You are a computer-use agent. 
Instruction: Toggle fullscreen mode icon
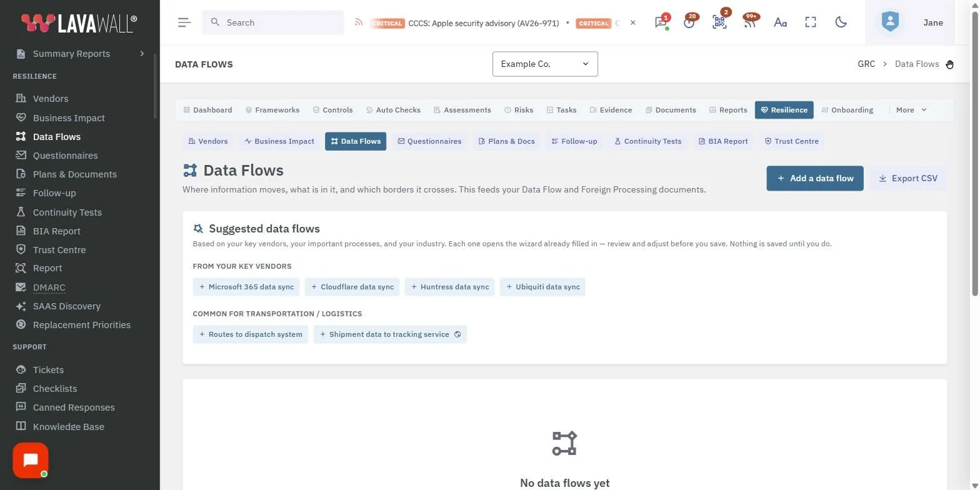(811, 22)
